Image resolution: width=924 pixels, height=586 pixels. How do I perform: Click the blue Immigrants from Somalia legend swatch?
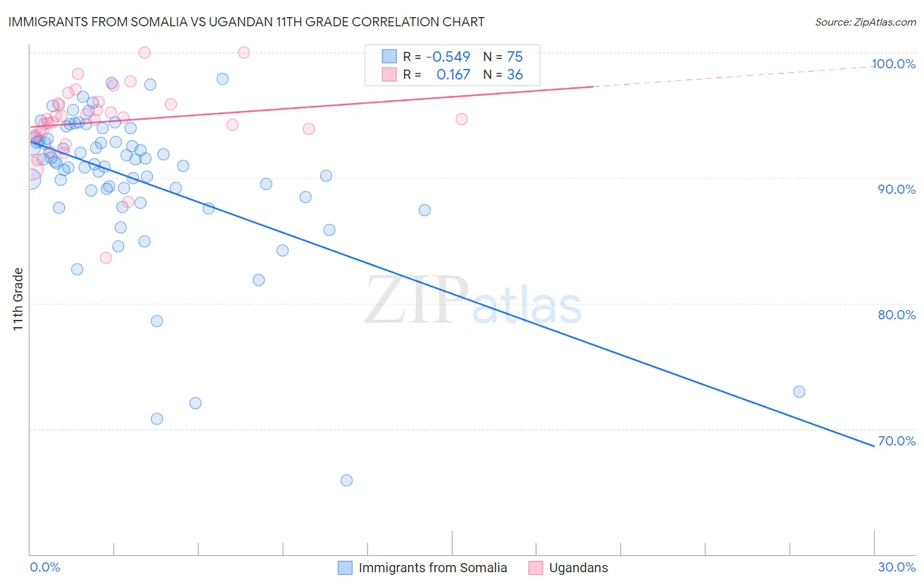pos(345,568)
